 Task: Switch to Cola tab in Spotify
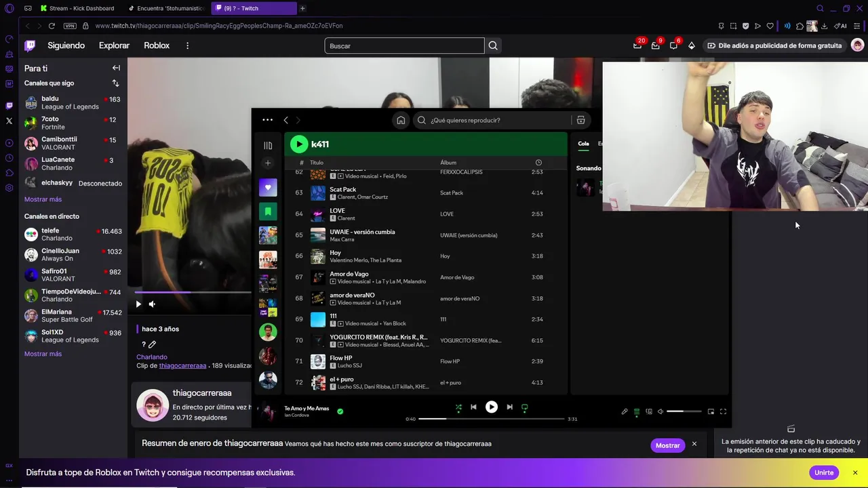pyautogui.click(x=583, y=144)
